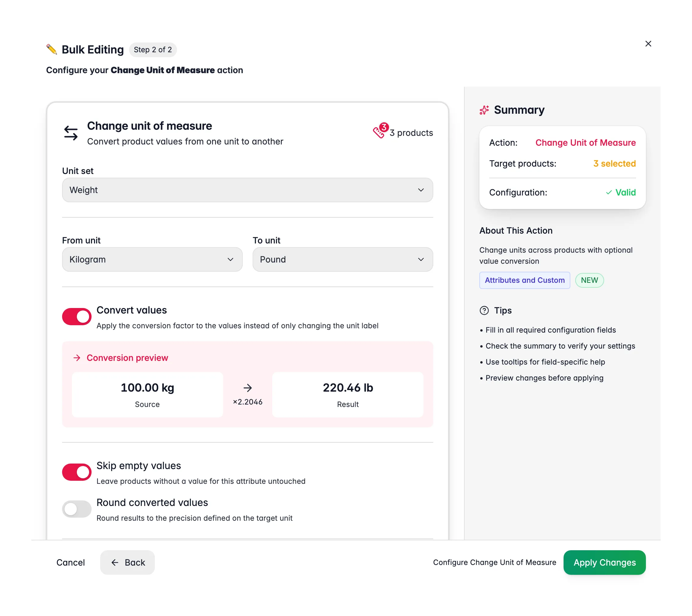Enable Round converted values switch
The image size is (692, 616).
pos(77,509)
